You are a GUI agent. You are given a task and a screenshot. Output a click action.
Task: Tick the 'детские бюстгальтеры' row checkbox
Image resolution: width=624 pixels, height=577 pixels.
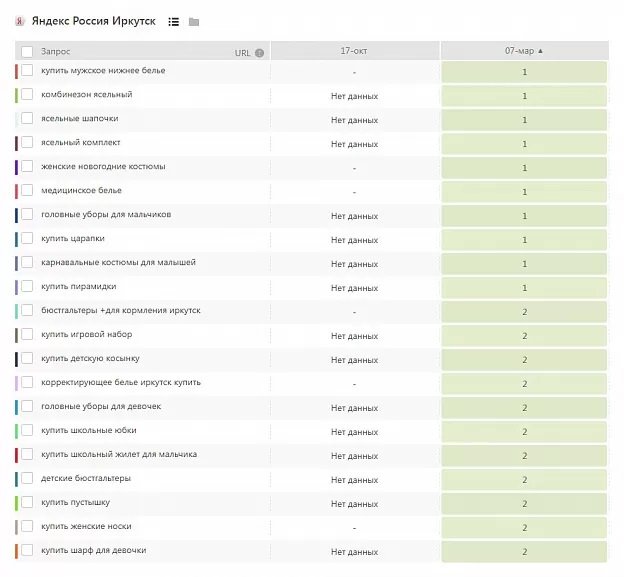(x=27, y=479)
